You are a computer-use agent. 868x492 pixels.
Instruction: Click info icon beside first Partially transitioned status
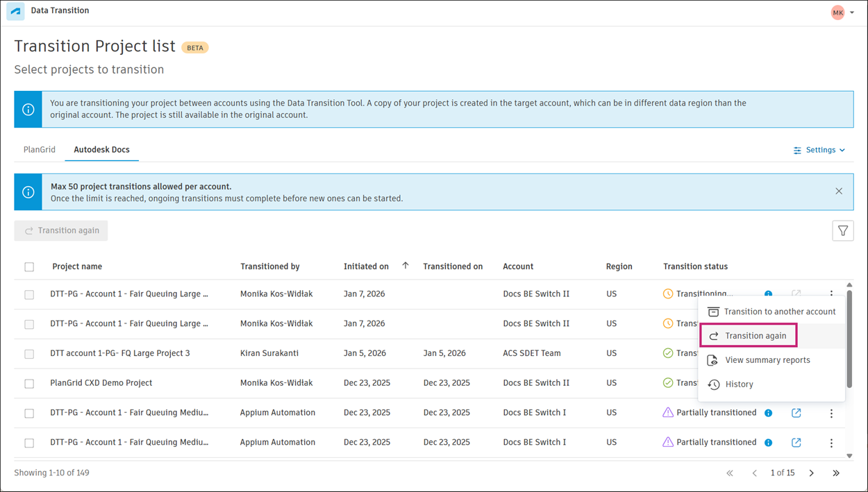769,413
